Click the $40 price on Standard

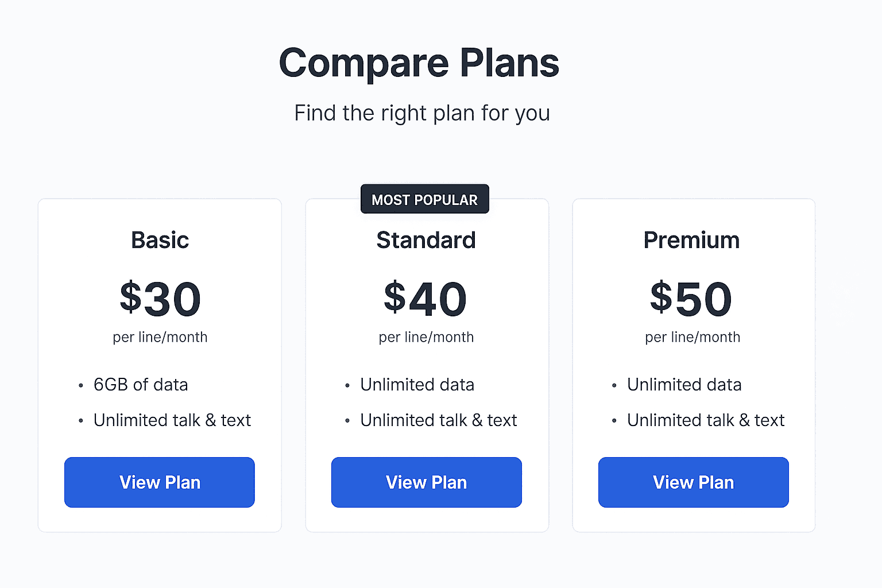(x=425, y=298)
